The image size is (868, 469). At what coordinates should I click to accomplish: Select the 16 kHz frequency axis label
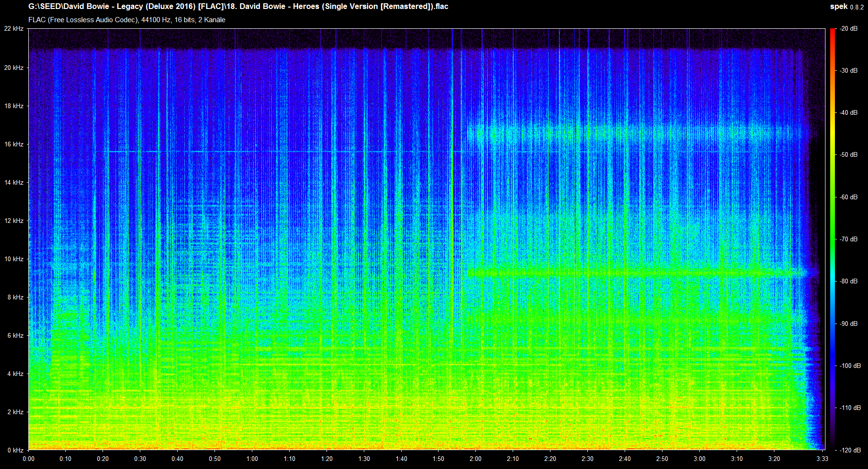click(x=14, y=144)
